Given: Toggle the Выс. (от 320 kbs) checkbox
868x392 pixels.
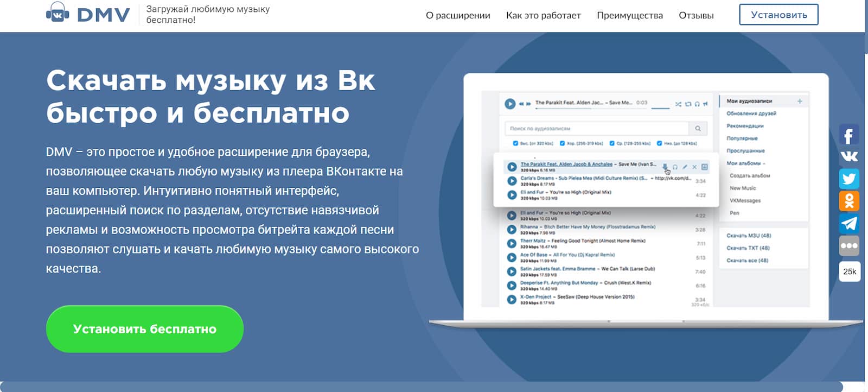Looking at the screenshot, I should [x=515, y=143].
